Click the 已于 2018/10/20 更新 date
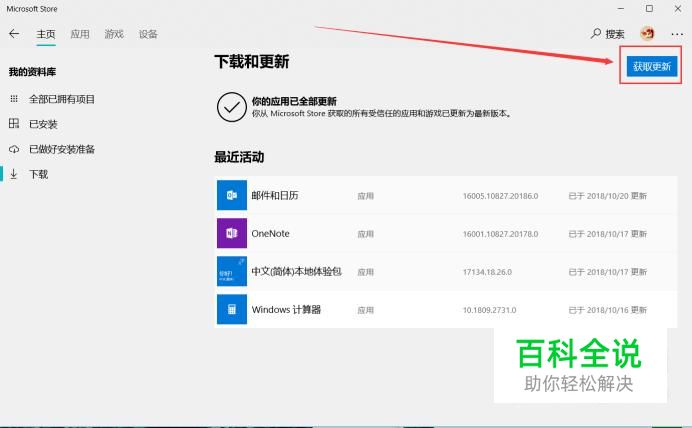Viewport: 692px width, 428px height. click(x=608, y=196)
